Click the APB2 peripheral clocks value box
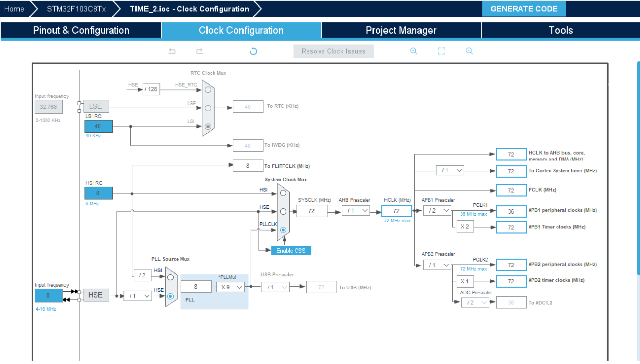The image size is (640, 364). [x=511, y=265]
